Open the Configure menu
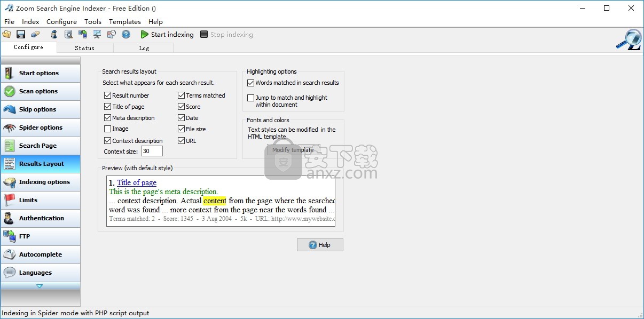Image resolution: width=644 pixels, height=319 pixels. coord(61,22)
